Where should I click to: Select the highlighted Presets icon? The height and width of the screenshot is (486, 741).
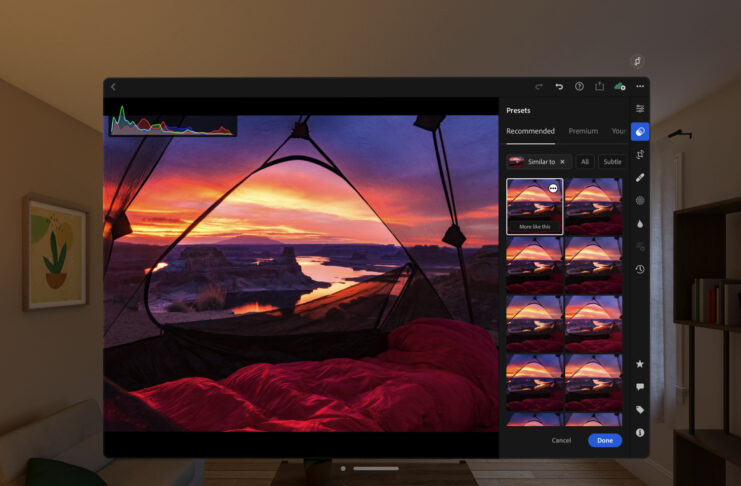click(x=640, y=131)
